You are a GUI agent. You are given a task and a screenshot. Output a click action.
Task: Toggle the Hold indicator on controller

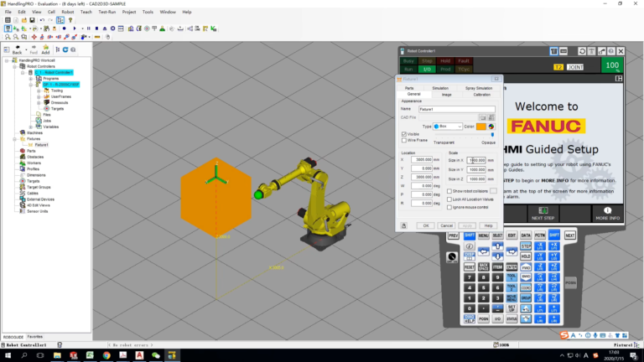(445, 61)
